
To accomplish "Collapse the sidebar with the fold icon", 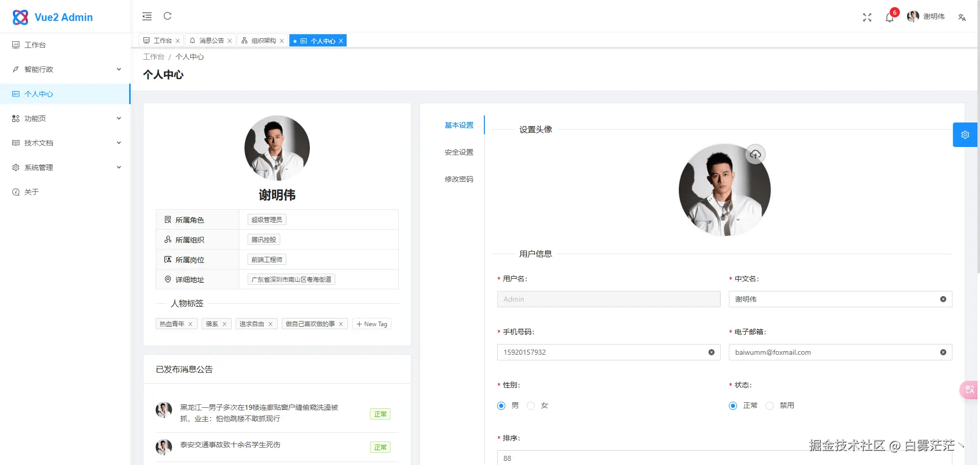I will coord(147,16).
